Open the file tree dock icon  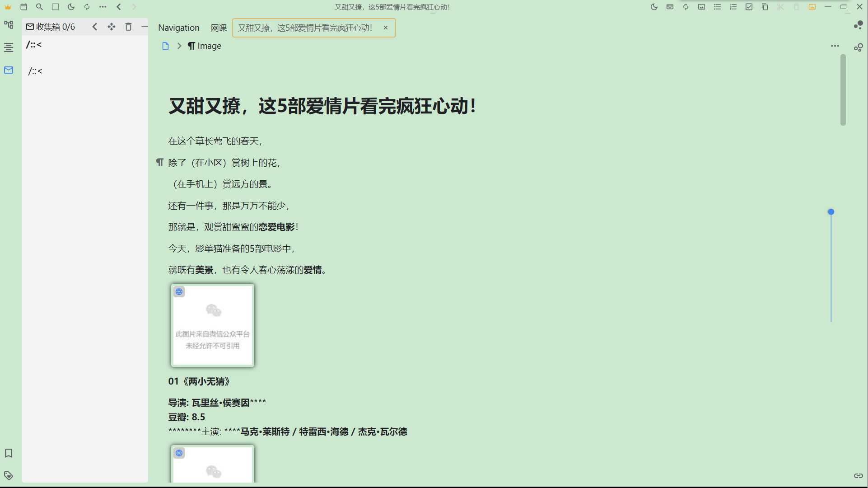pos(9,25)
